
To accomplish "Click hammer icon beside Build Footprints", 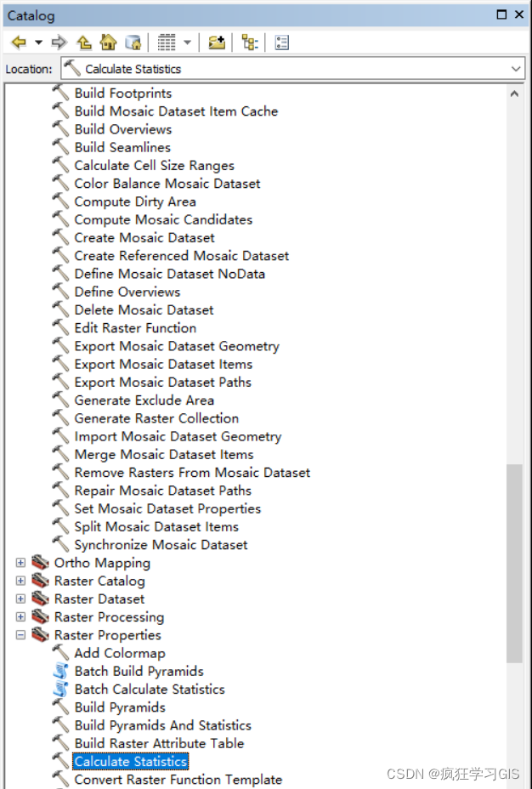I will 60,93.
